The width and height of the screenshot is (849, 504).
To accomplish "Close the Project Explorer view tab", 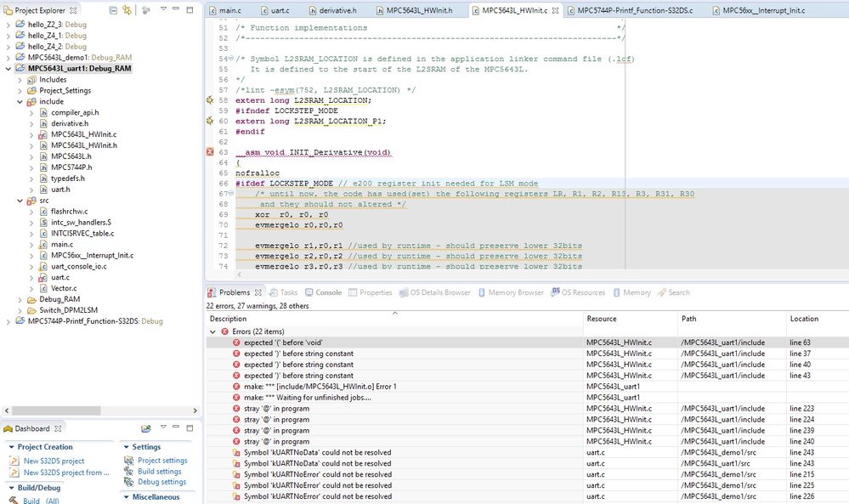I will click(x=73, y=10).
